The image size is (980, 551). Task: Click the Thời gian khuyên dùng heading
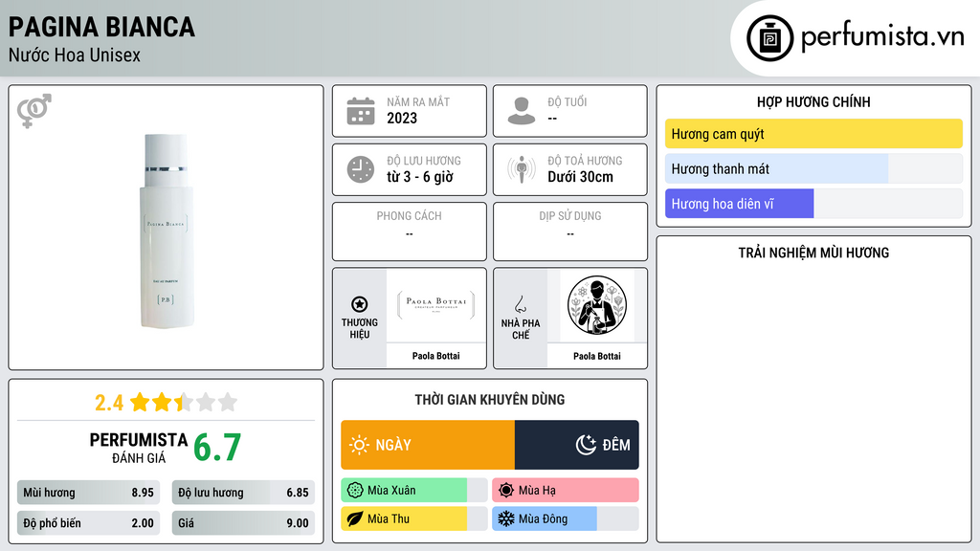[490, 399]
